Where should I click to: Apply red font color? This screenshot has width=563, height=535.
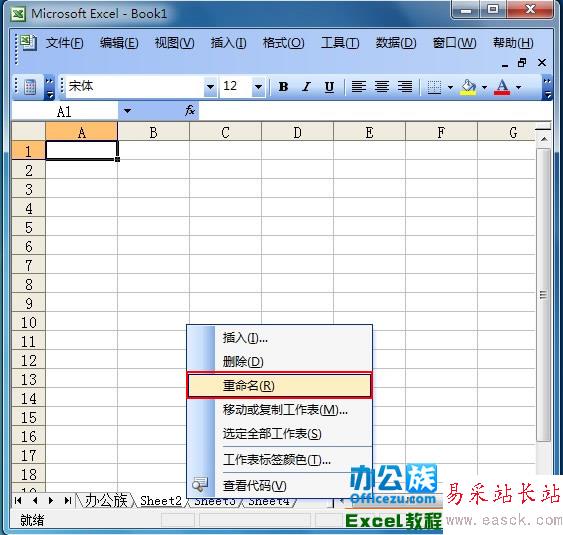click(x=502, y=87)
